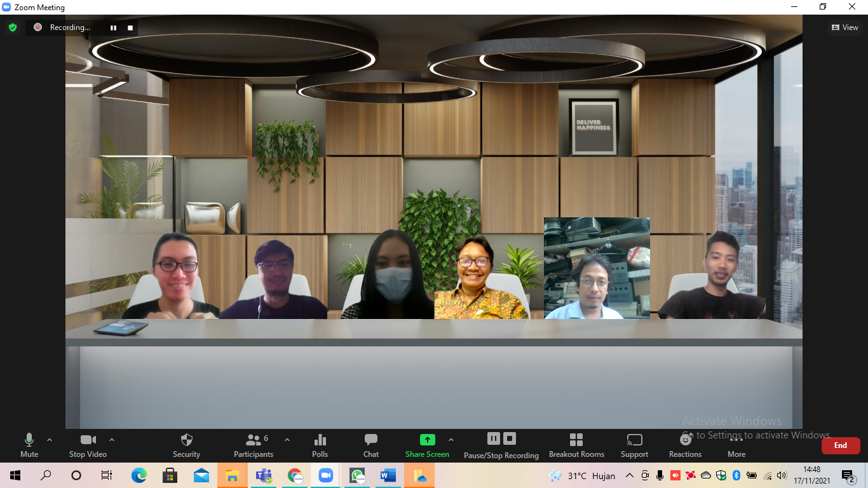The height and width of the screenshot is (488, 868).
Task: Stop recording from the top recording indicator
Action: pyautogui.click(x=130, y=27)
